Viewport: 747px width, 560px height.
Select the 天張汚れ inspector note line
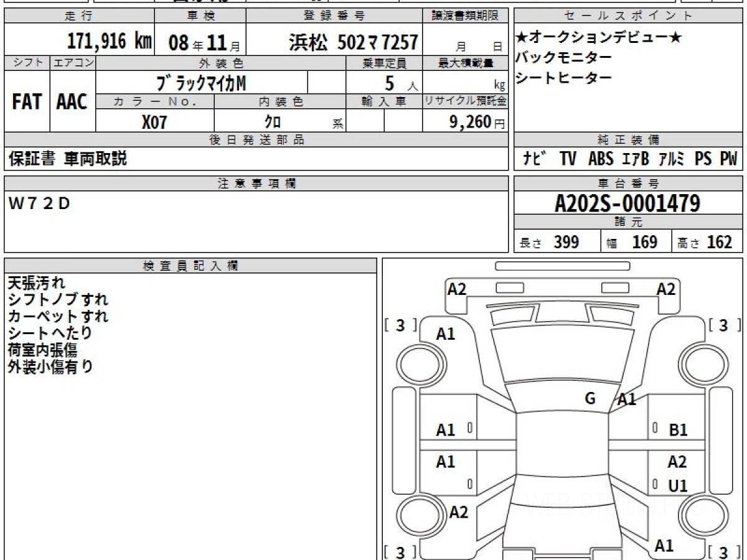click(x=36, y=284)
